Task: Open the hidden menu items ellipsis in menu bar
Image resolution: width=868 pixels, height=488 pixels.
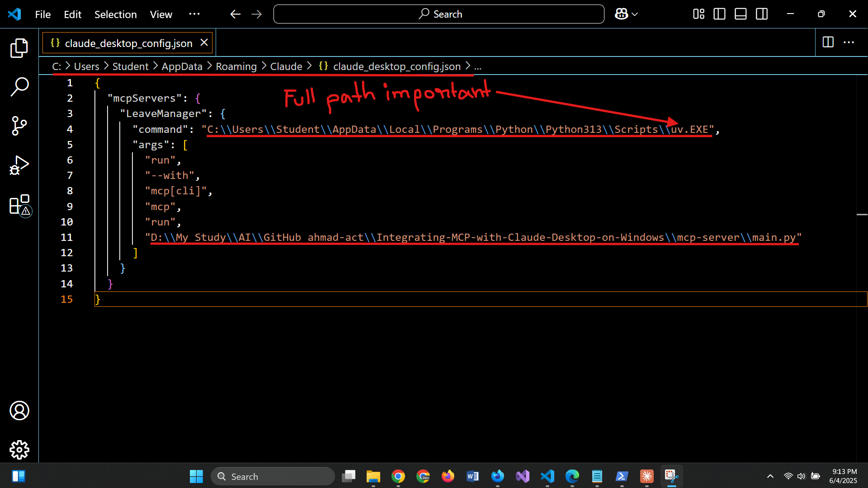Action: pos(194,14)
